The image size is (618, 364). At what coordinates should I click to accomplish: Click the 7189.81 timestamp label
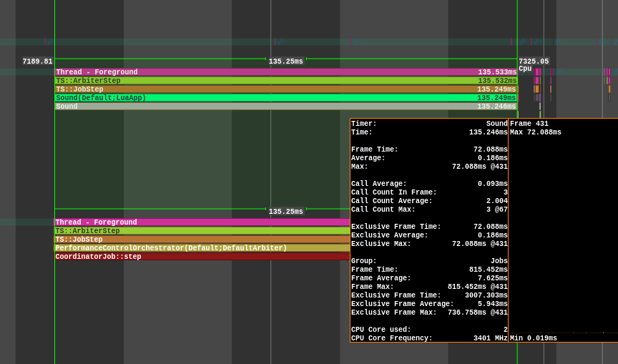(37, 62)
